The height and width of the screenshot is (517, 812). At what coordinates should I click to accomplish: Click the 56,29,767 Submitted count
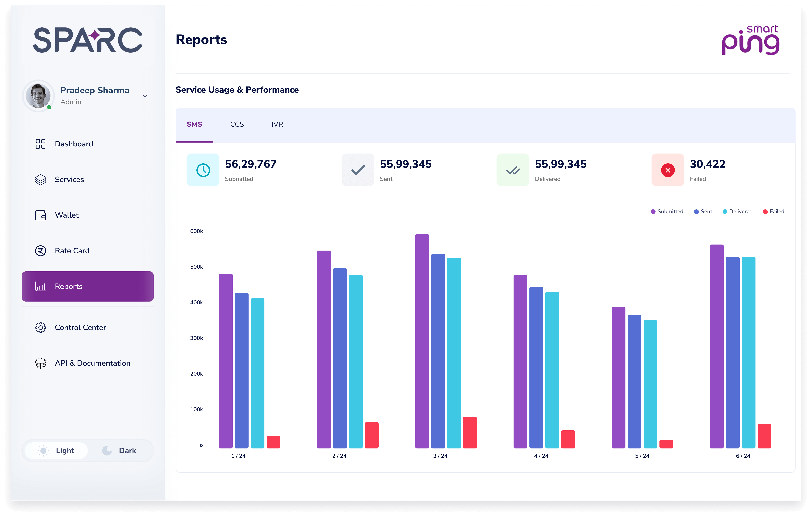(251, 164)
